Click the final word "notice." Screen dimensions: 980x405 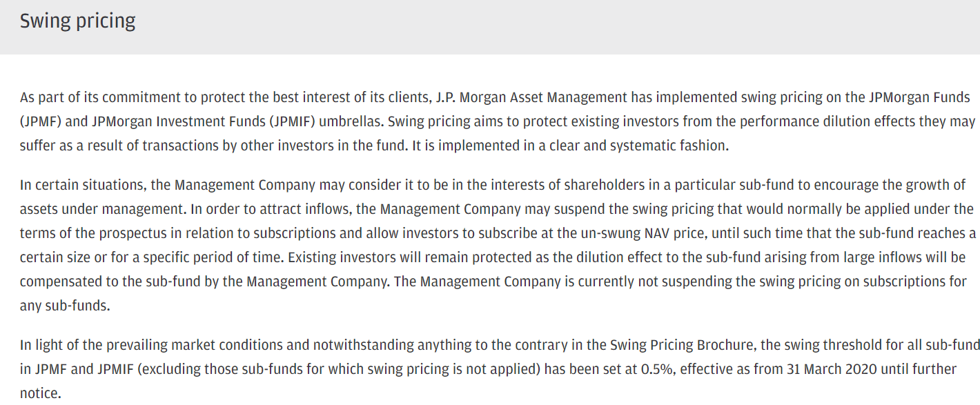tap(40, 393)
